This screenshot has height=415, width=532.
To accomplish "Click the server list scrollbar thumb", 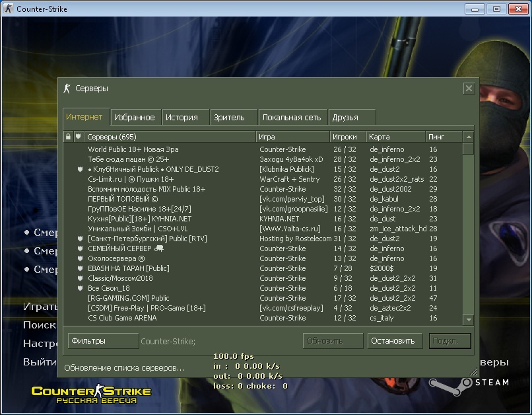I will point(469,149).
